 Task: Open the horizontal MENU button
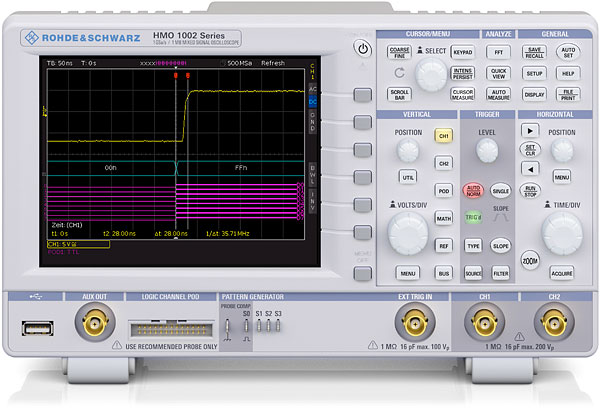562,176
